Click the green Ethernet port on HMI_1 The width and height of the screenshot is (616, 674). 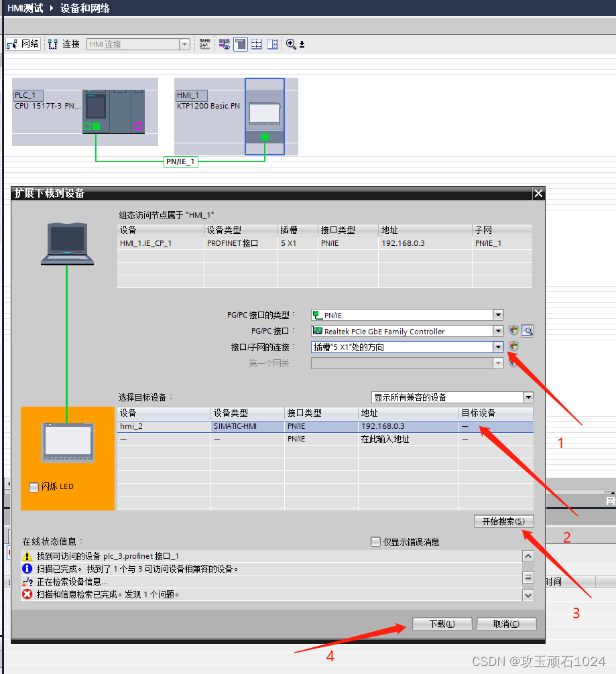click(265, 137)
